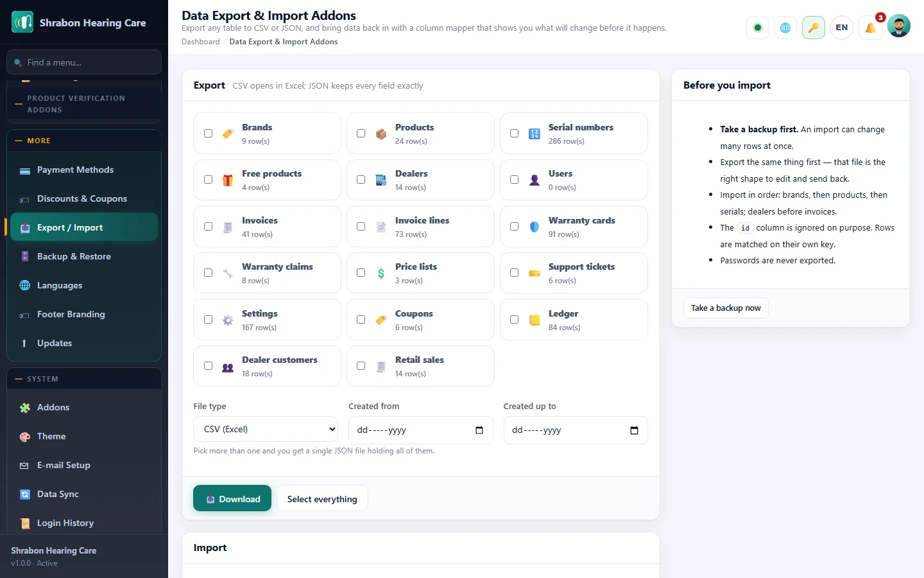
Task: Click the Created up to date field
Action: click(x=576, y=430)
